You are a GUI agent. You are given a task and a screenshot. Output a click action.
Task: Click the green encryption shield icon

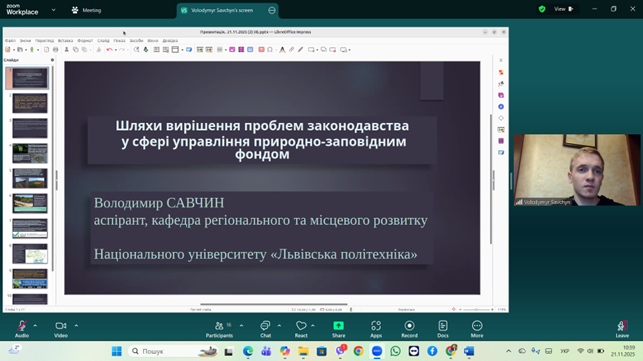[542, 9]
